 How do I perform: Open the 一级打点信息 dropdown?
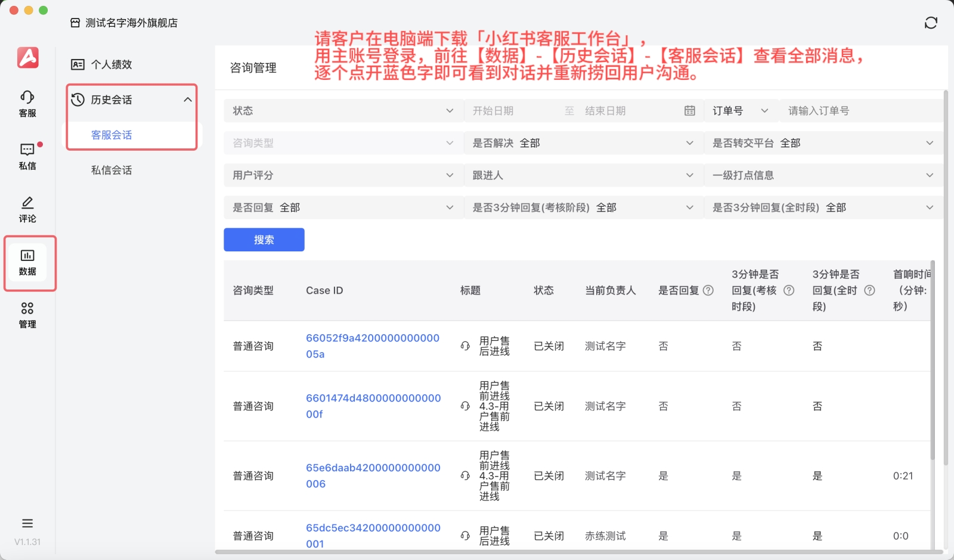tap(823, 175)
